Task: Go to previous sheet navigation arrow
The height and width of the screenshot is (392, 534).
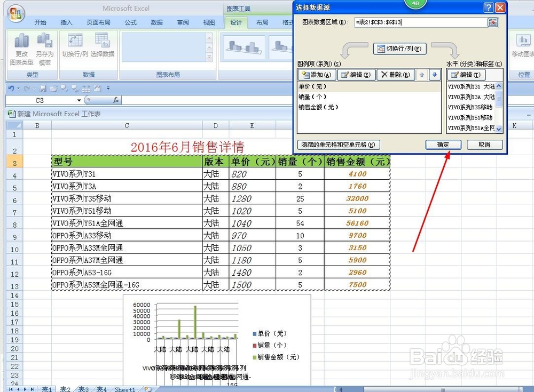Action: (18, 389)
